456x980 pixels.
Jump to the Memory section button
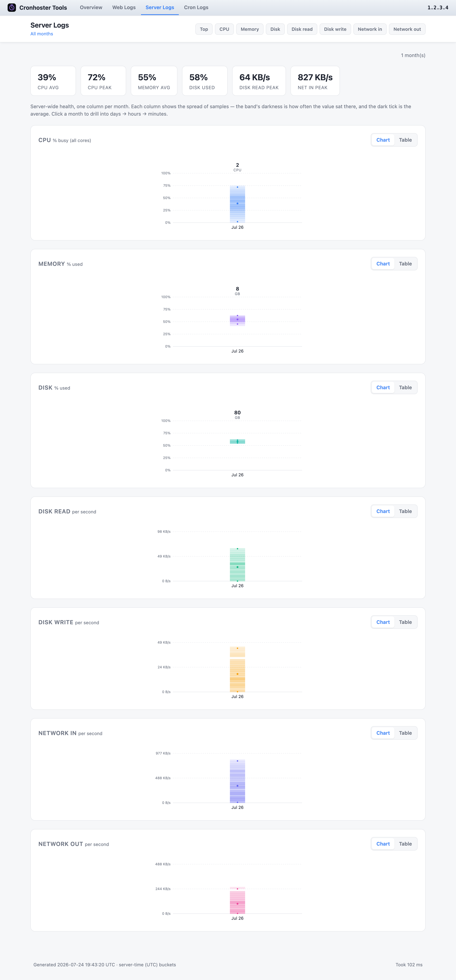(x=250, y=29)
